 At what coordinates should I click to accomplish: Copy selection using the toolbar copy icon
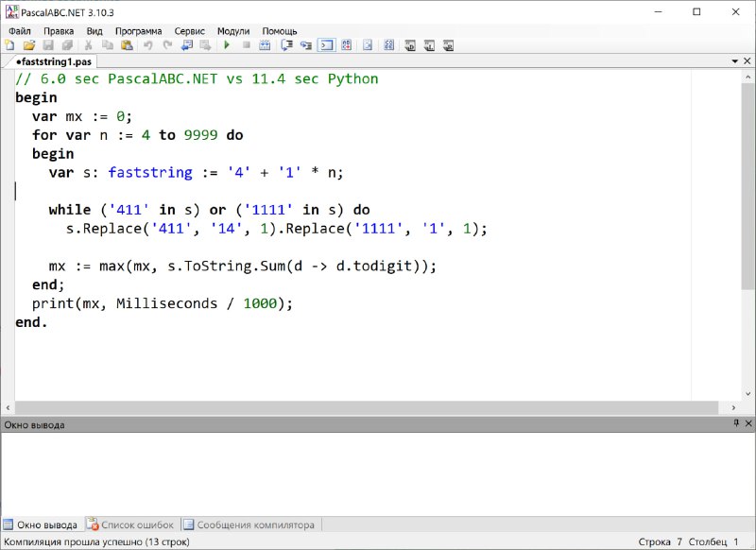click(108, 45)
